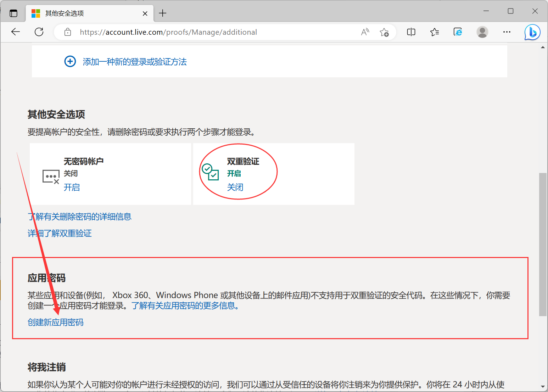Viewport: 548px width, 392px height.
Task: Add this page to favorites star
Action: [384, 32]
